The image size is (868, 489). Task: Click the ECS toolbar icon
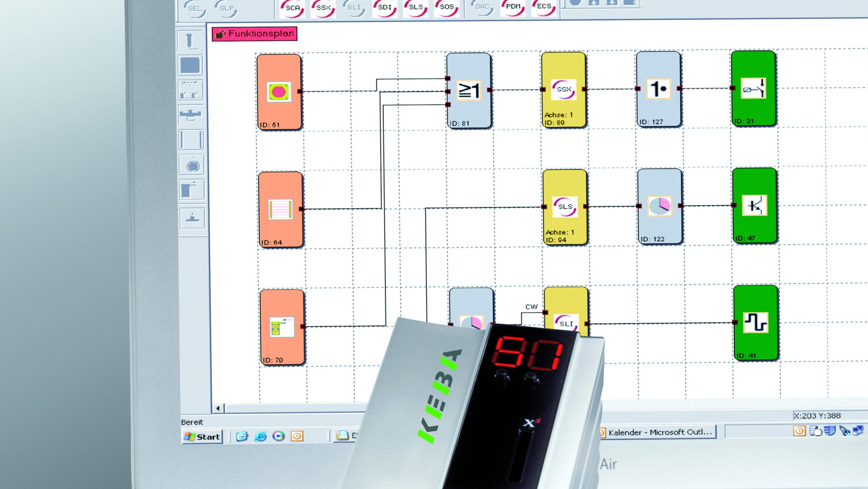(544, 7)
